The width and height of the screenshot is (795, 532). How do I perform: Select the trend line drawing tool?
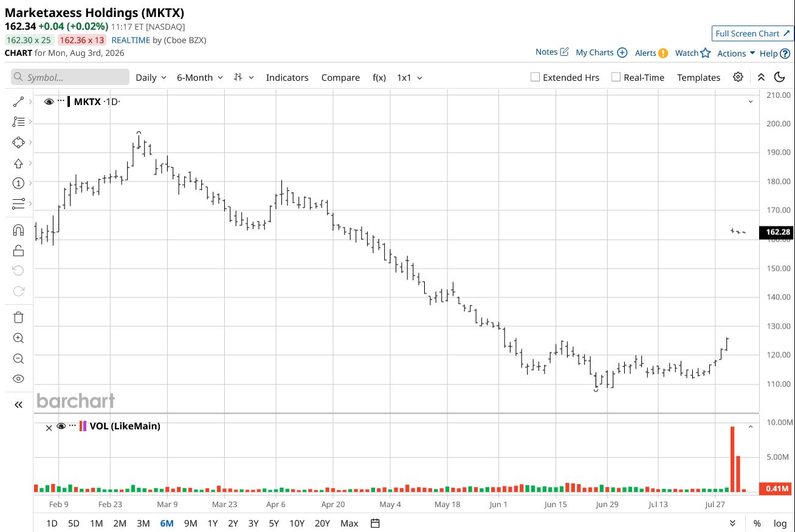coord(18,102)
